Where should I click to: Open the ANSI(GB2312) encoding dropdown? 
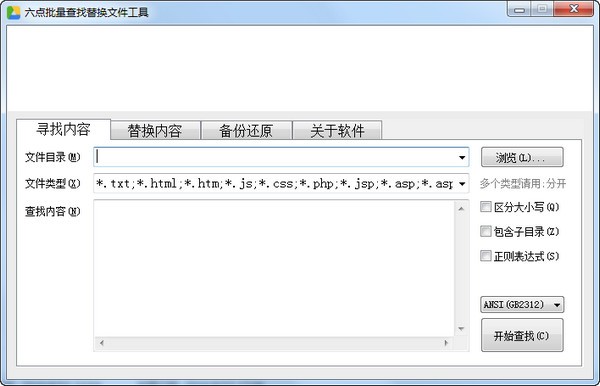[x=522, y=305]
